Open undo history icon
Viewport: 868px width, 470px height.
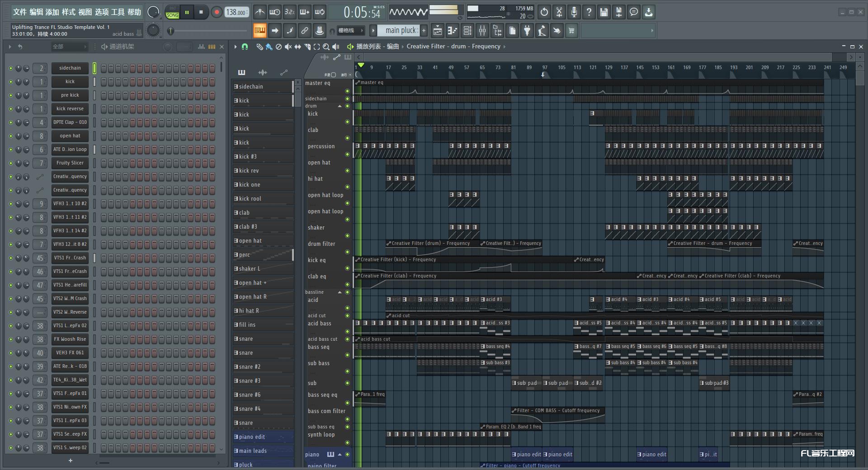pyautogui.click(x=544, y=12)
